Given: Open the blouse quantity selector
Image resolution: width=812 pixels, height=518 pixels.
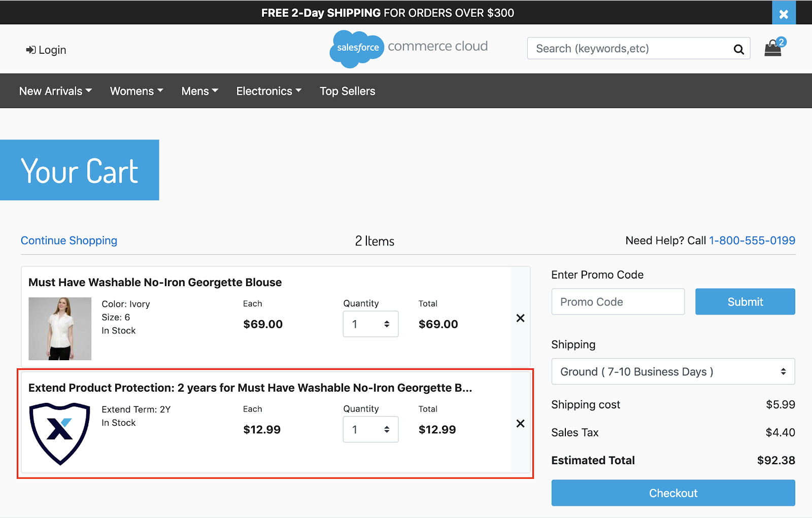Looking at the screenshot, I should [370, 324].
